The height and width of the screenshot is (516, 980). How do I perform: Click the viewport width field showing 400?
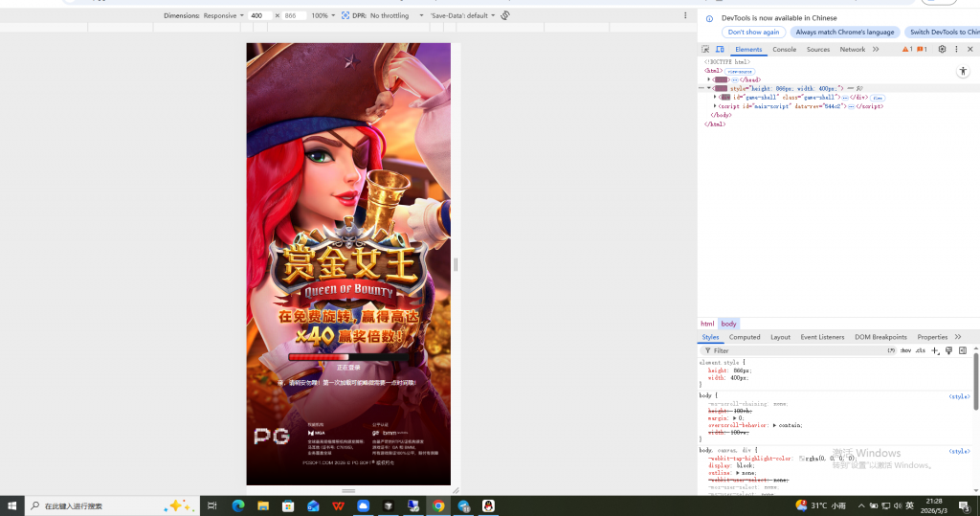tap(259, 15)
